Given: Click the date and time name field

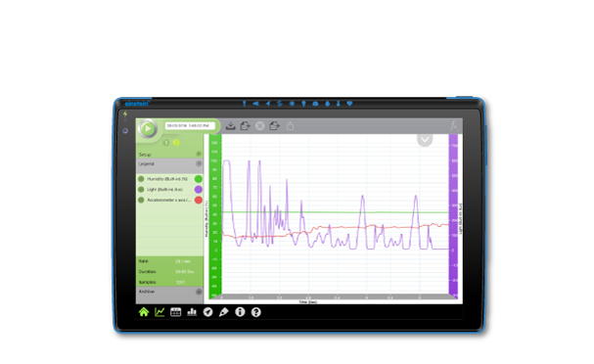Looking at the screenshot, I should tap(190, 126).
